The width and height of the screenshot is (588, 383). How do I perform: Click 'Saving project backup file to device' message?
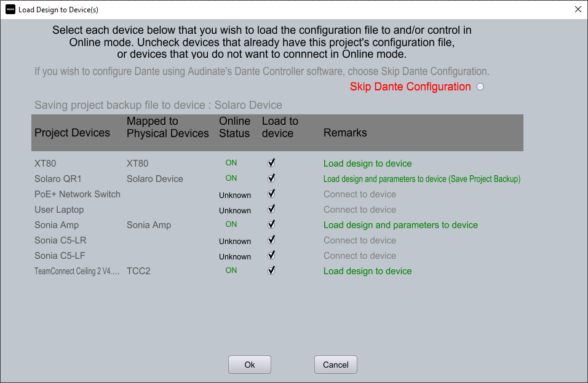(158, 105)
